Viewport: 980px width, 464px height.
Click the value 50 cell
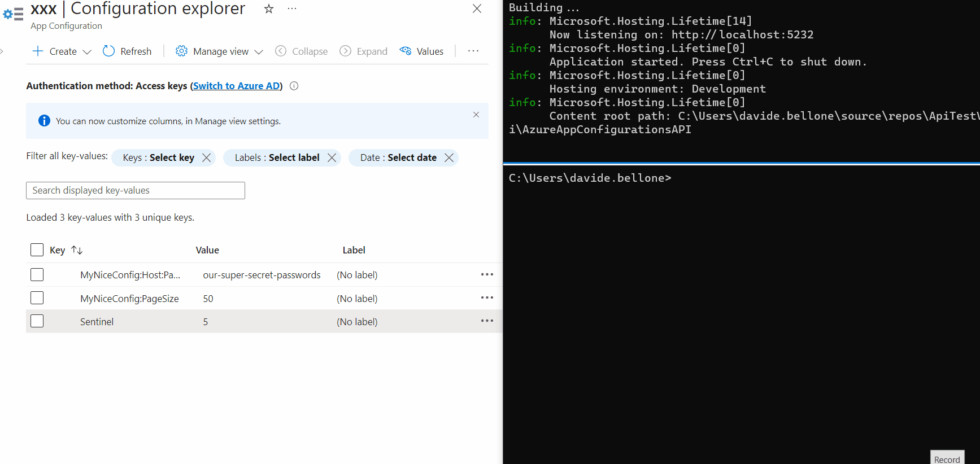click(208, 299)
